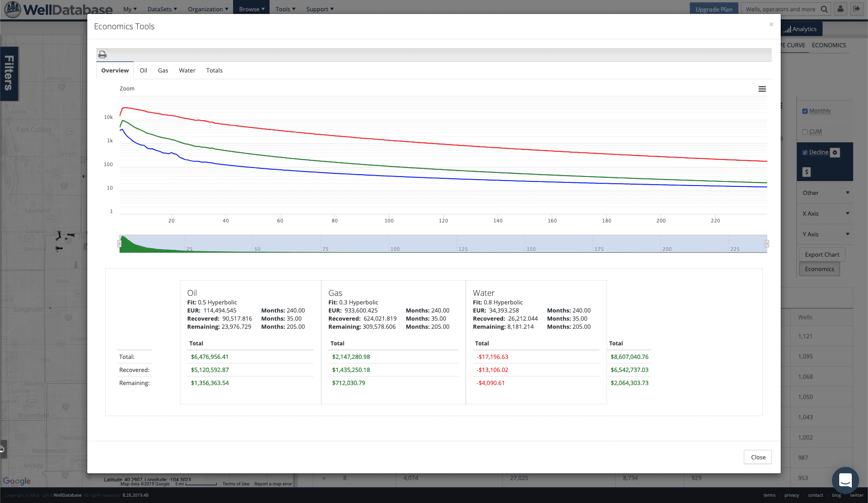Open Decline settings gear icon
This screenshot has width=868, height=503.
835,153
